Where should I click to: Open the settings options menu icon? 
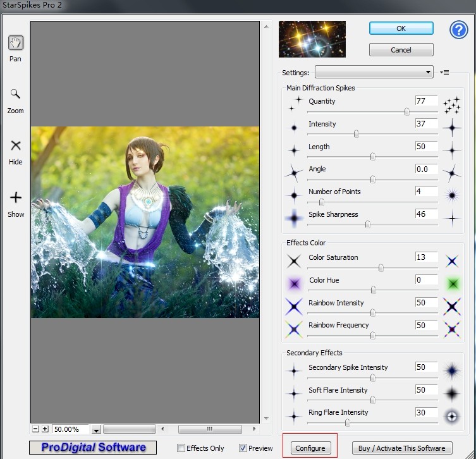[x=445, y=72]
